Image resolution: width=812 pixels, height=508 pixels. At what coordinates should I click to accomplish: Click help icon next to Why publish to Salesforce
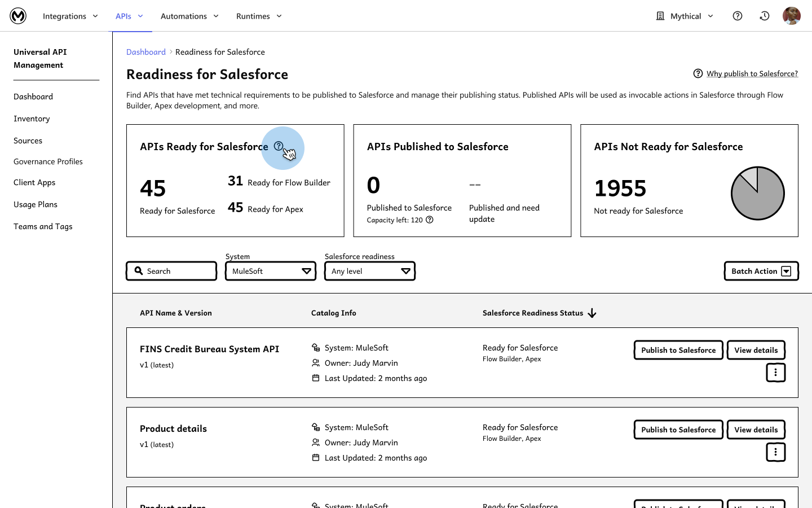pyautogui.click(x=698, y=73)
